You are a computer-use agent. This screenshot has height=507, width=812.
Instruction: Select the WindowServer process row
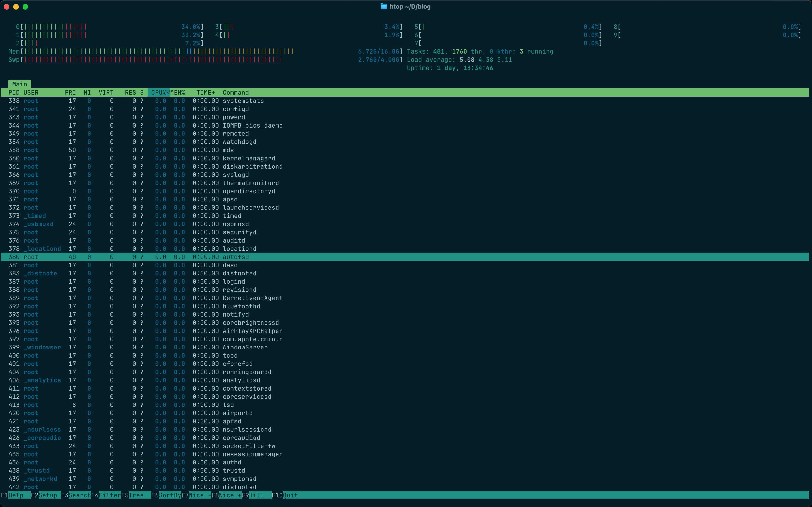(405, 347)
